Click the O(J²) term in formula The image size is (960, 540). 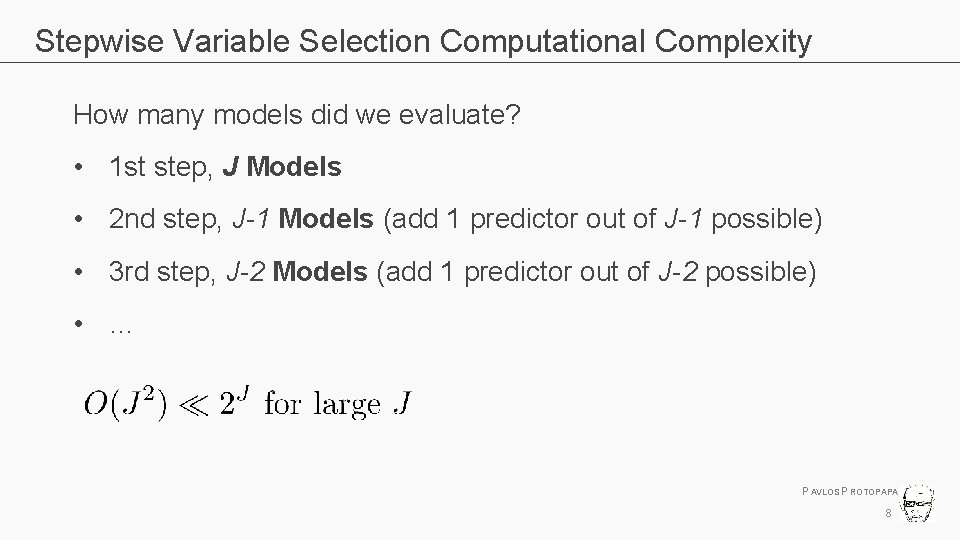pos(125,403)
